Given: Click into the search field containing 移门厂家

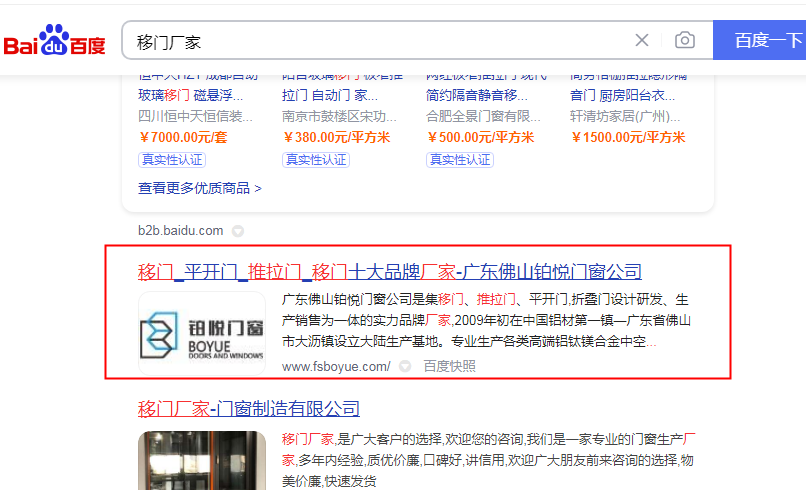Looking at the screenshot, I should (380, 41).
